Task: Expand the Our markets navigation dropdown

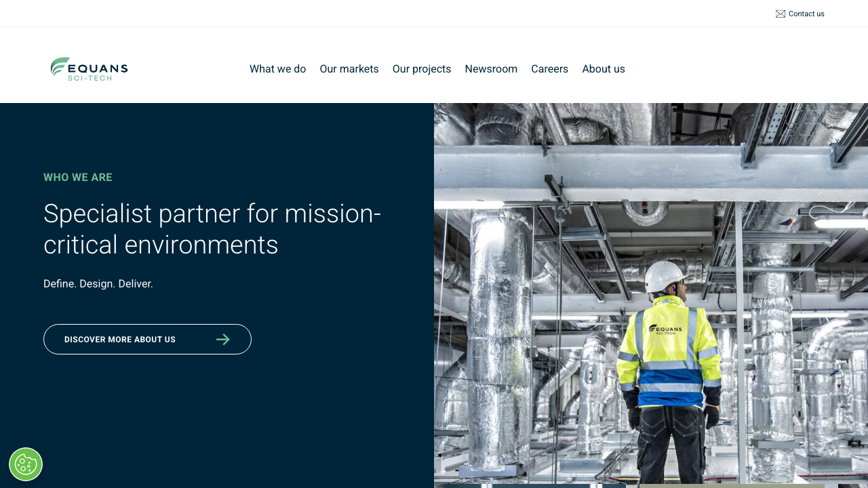Action: (x=349, y=68)
